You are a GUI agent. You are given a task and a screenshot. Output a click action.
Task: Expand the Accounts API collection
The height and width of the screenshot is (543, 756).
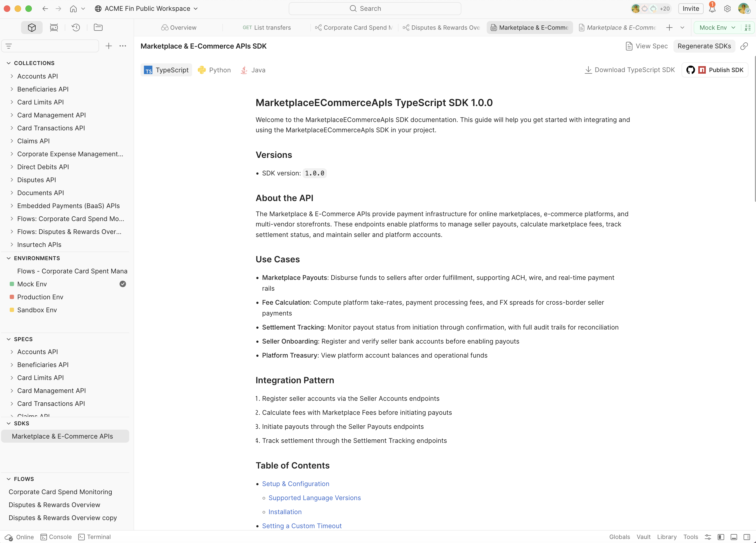pyautogui.click(x=12, y=76)
